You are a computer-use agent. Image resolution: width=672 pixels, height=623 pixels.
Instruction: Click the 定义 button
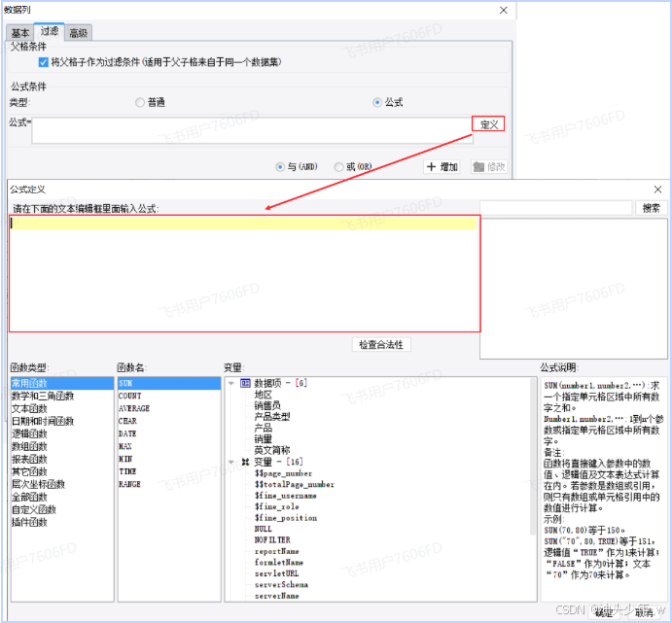click(x=488, y=124)
